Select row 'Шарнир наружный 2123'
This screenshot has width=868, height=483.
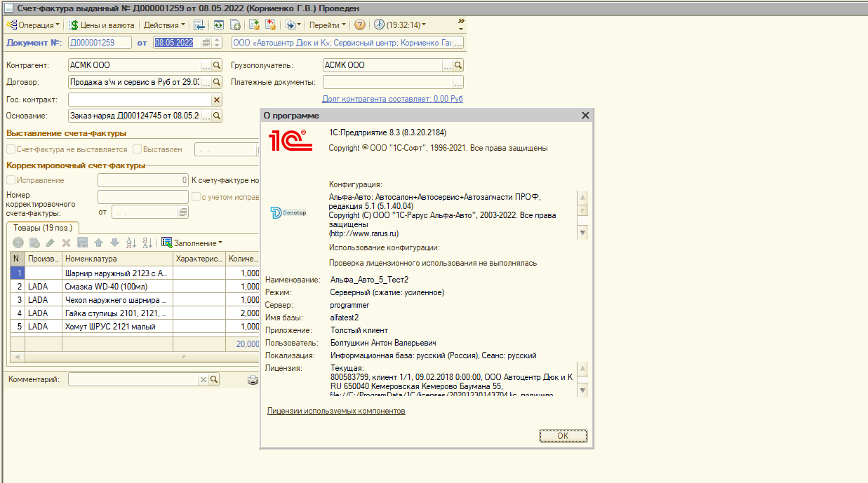coord(135,273)
